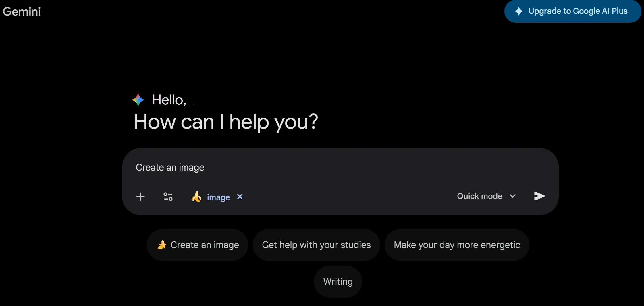Change response mode via Quick mode selector
The image size is (644, 306).
pyautogui.click(x=486, y=196)
